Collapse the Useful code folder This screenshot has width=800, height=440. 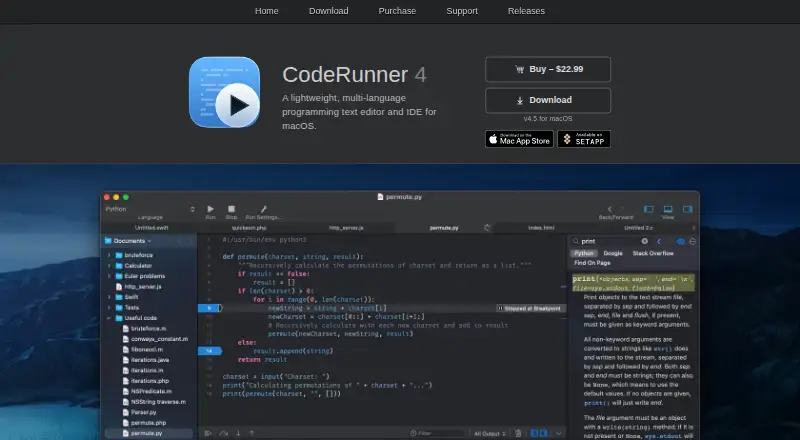click(x=109, y=318)
